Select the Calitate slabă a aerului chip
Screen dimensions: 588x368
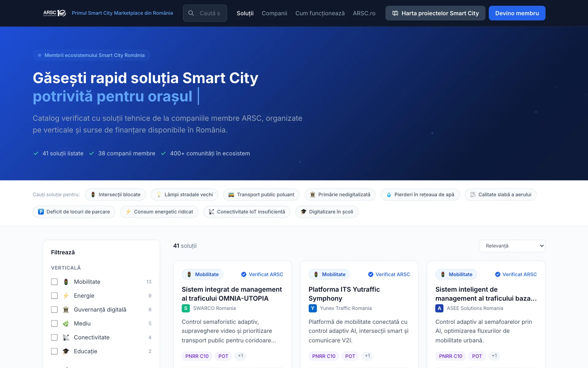point(500,194)
